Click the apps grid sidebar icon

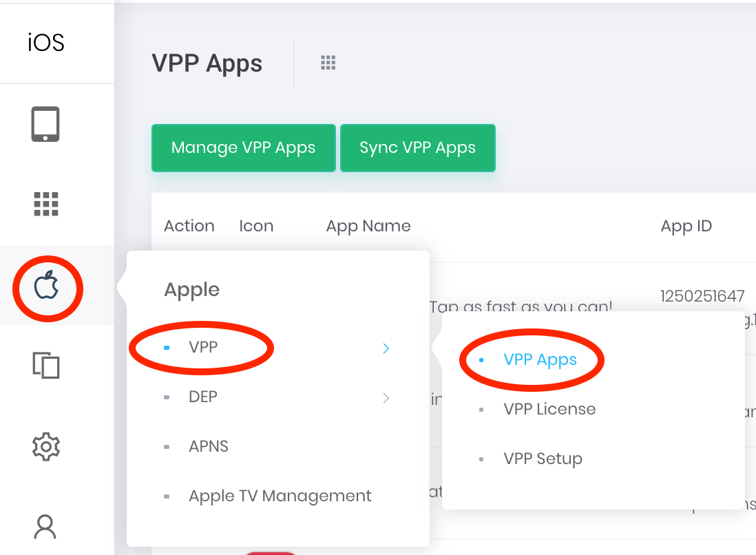click(x=46, y=204)
